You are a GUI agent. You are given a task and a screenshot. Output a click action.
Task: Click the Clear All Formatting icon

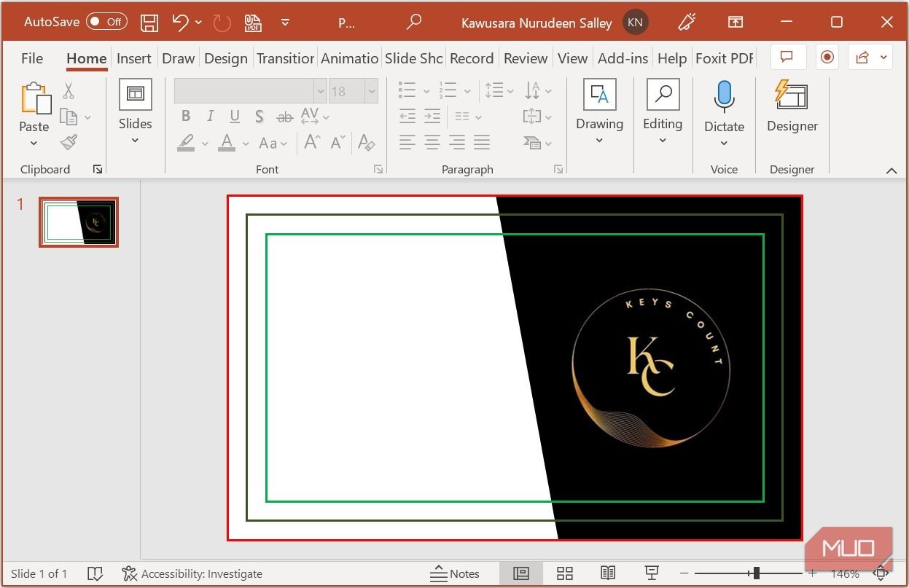pos(367,143)
